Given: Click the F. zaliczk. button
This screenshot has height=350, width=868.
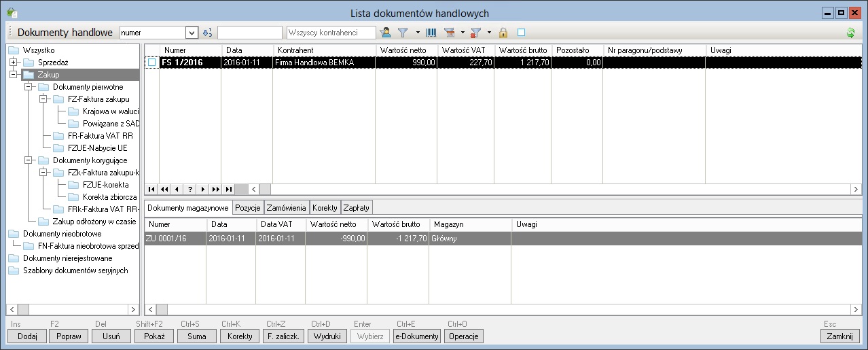Looking at the screenshot, I should tap(285, 336).
